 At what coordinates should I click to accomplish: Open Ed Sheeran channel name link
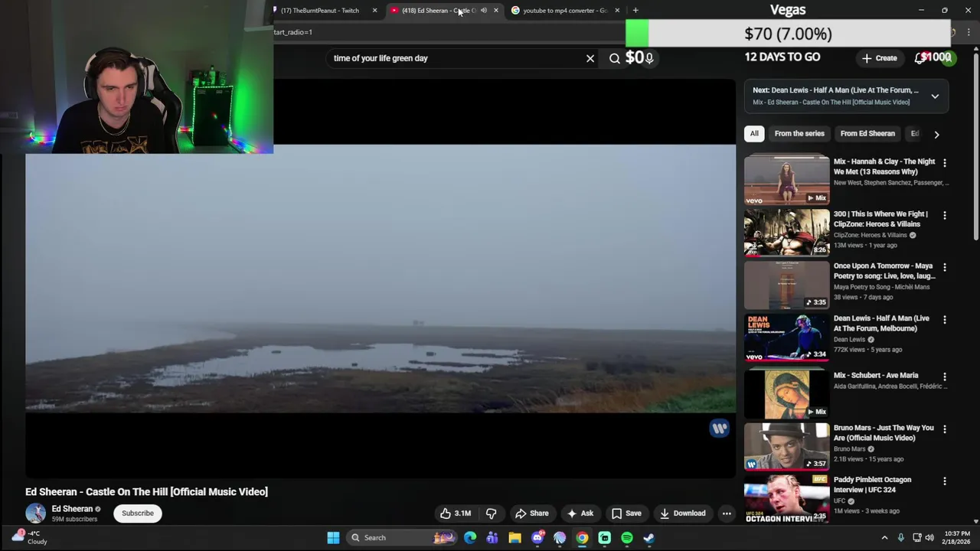pos(72,509)
